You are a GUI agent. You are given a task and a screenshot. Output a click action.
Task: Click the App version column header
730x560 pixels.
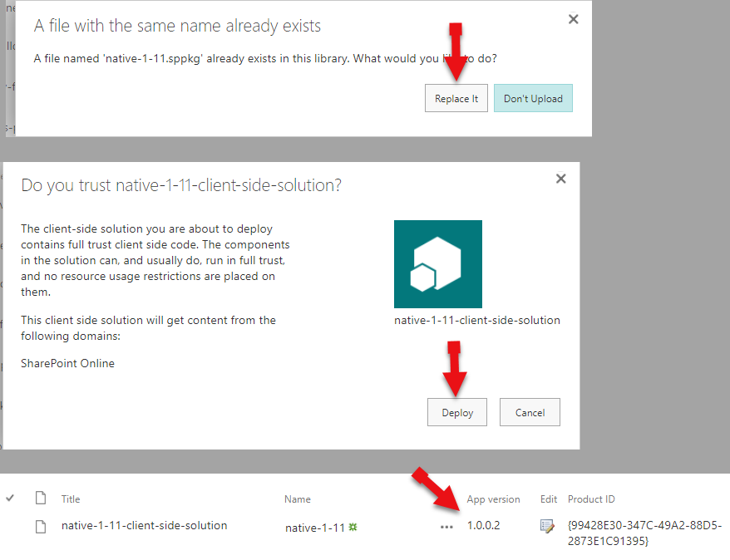pyautogui.click(x=494, y=499)
